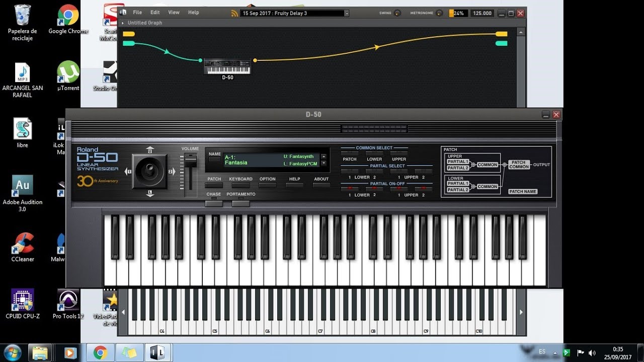The width and height of the screenshot is (644, 362).
Task: Click the ABOUT button
Action: [321, 185]
